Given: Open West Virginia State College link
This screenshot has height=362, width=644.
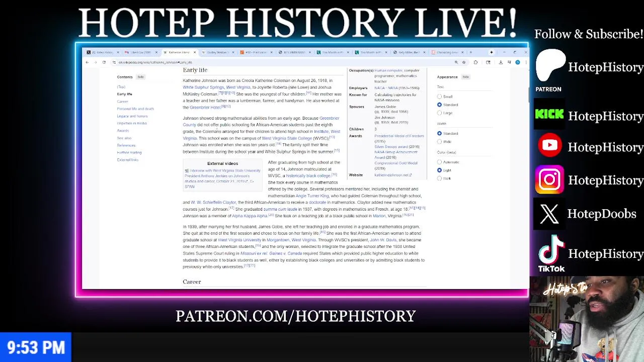Looking at the screenshot, I should pyautogui.click(x=287, y=138).
